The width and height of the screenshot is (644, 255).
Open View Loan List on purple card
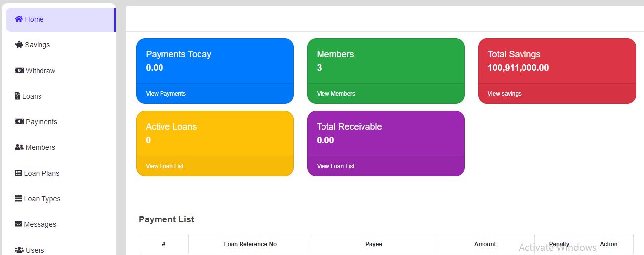coord(335,166)
